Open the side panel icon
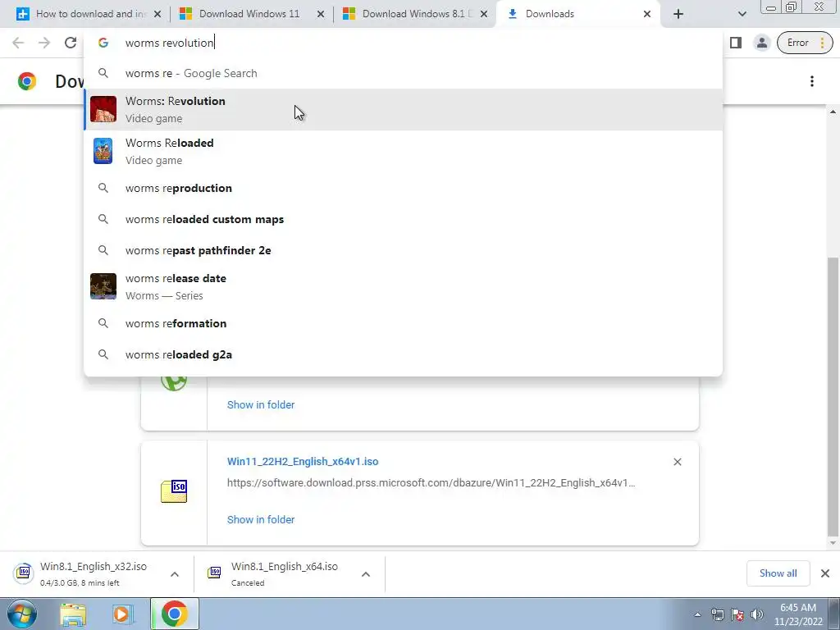This screenshot has width=840, height=630. tap(736, 43)
